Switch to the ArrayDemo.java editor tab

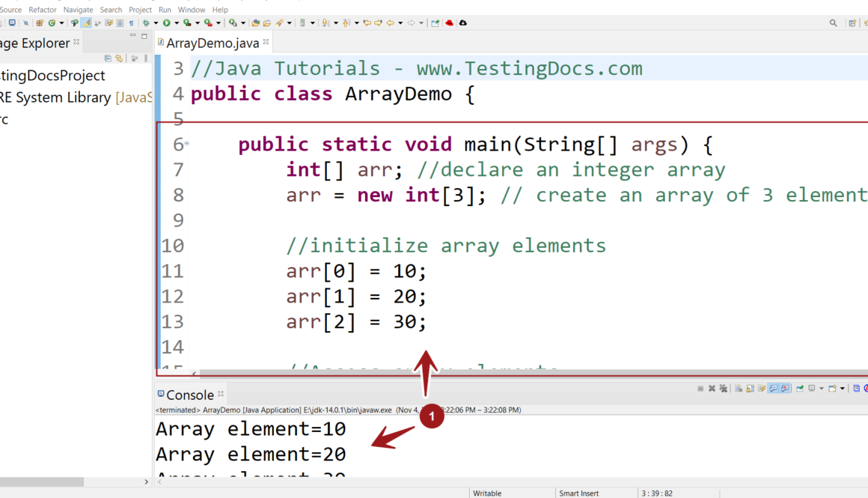coord(212,43)
